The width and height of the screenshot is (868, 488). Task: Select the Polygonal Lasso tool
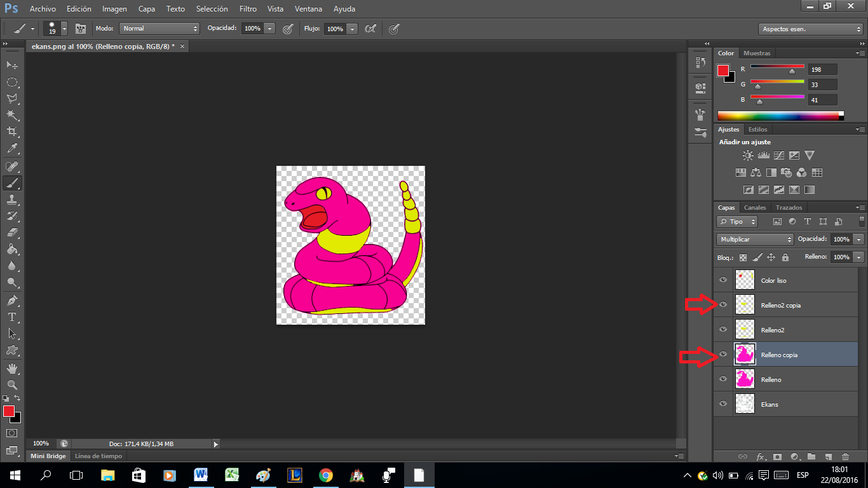pos(12,98)
